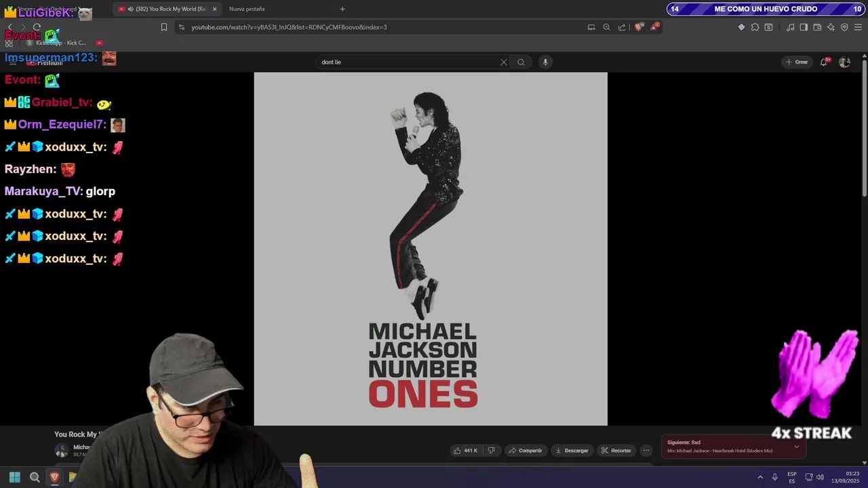Screen dimensions: 868x488
Task: Show hidden system tray icons
Action: (x=759, y=477)
